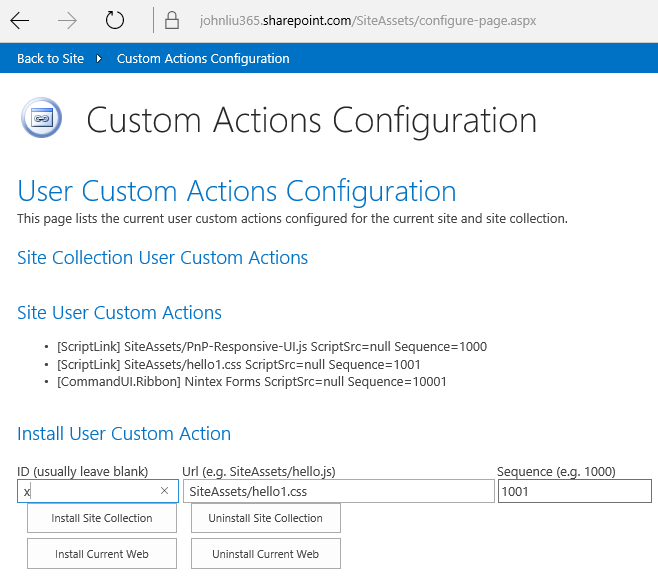Click the hello1.css ScriptLink list entry
Screen dimensions: 658x580
(x=239, y=364)
